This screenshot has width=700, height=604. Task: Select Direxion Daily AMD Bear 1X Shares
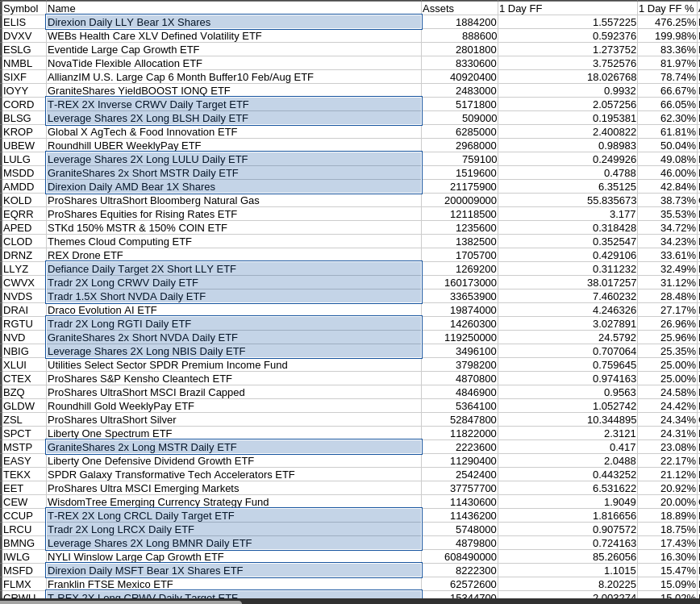click(234, 187)
